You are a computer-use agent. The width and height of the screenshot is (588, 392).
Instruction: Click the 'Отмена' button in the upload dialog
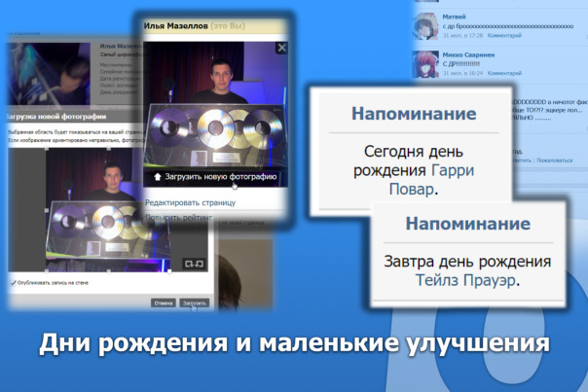pos(164,303)
